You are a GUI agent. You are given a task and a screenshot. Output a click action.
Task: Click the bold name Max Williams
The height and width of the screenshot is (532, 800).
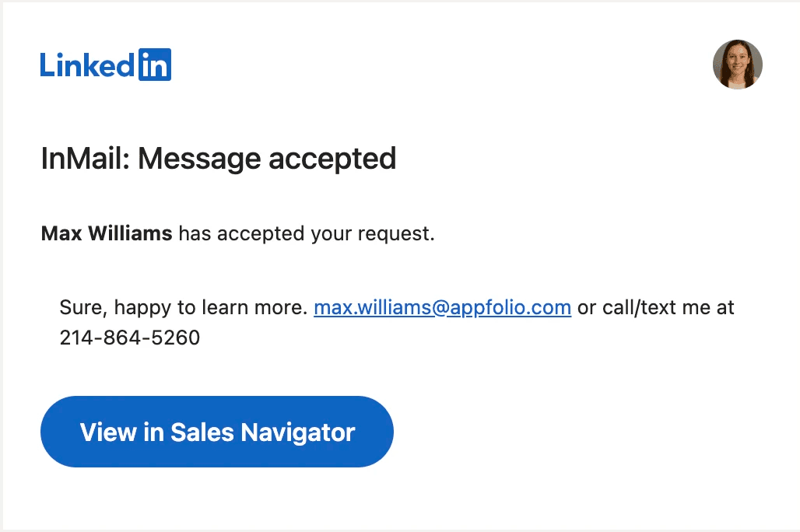[x=107, y=233]
